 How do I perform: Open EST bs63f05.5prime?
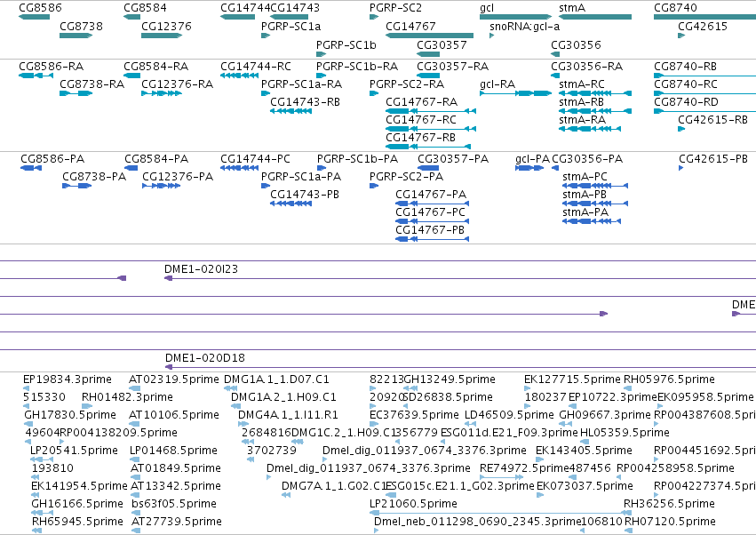click(136, 513)
